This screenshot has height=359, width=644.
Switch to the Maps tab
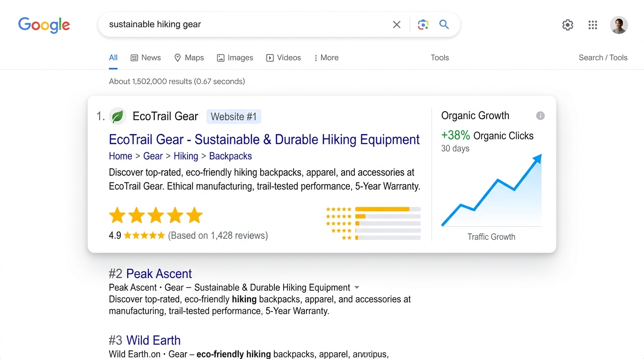point(189,58)
